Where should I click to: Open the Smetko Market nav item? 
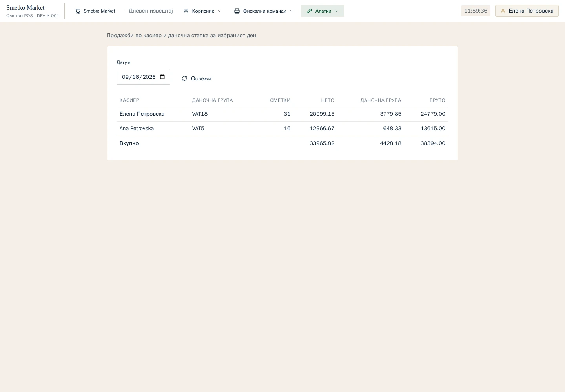pyautogui.click(x=95, y=11)
